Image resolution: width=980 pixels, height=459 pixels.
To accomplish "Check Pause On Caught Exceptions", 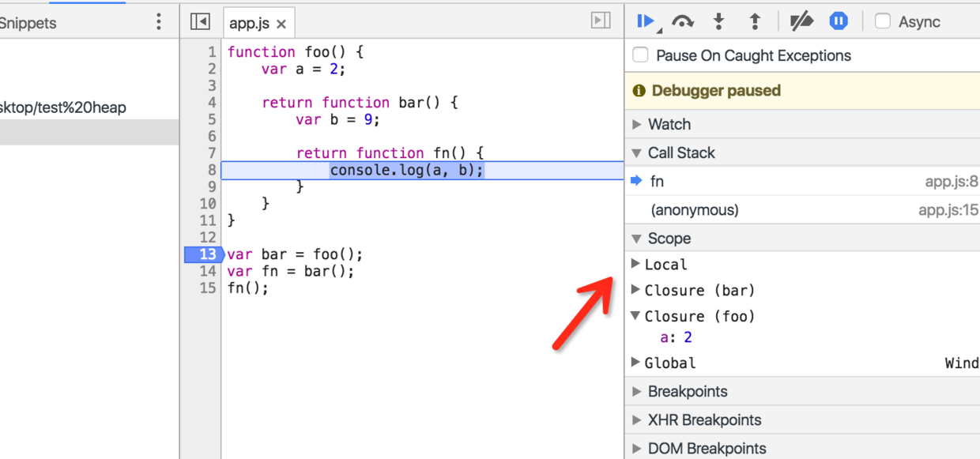I will click(641, 55).
